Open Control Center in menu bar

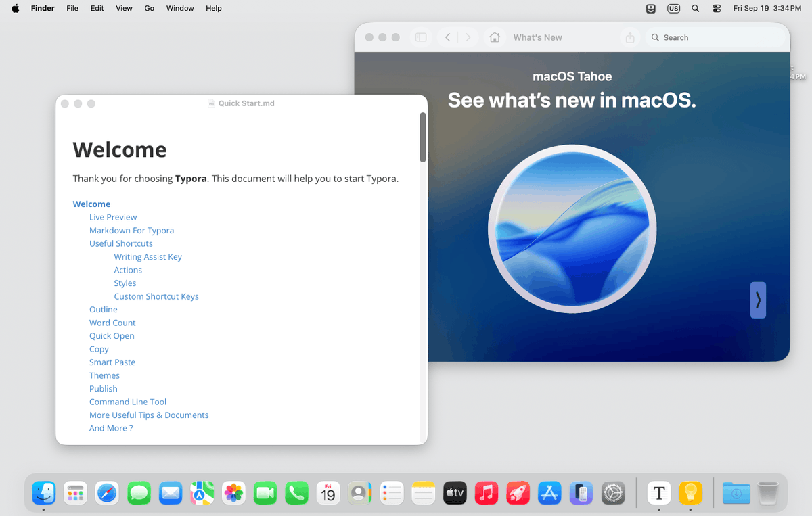pos(717,9)
